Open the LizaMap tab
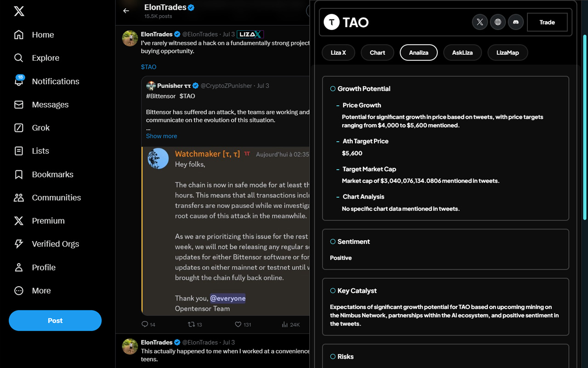Image resolution: width=588 pixels, height=368 pixels. [x=507, y=52]
